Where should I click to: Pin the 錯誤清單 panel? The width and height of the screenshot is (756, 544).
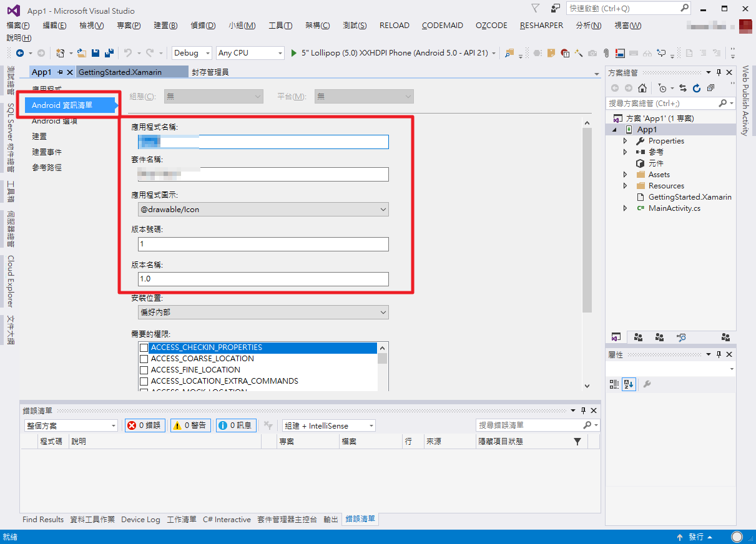point(583,410)
